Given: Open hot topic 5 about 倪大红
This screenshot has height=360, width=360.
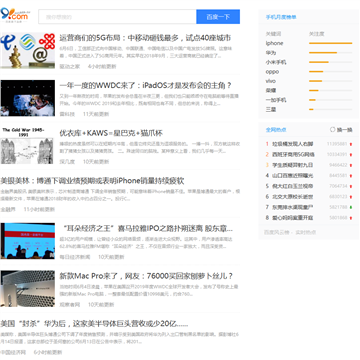Looking at the screenshot, I should (293, 186).
